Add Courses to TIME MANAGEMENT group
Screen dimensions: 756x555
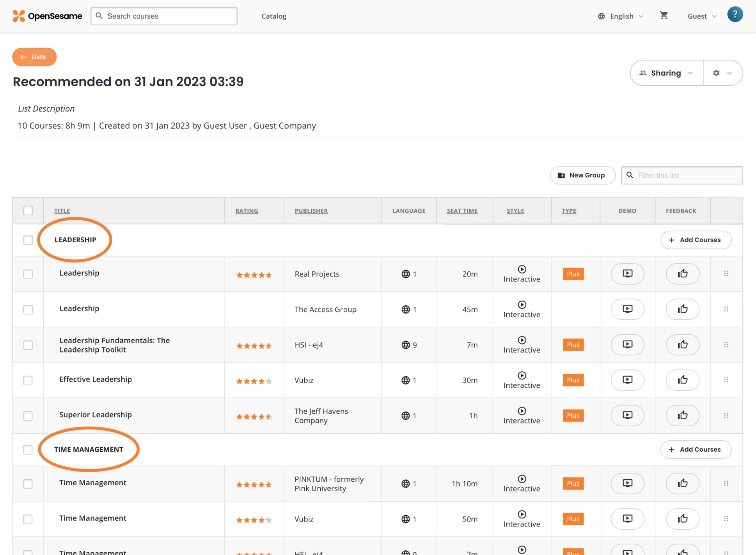[696, 450]
